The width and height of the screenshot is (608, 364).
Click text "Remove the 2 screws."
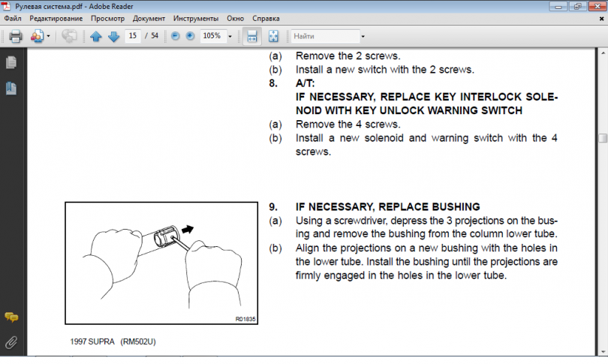tap(348, 56)
